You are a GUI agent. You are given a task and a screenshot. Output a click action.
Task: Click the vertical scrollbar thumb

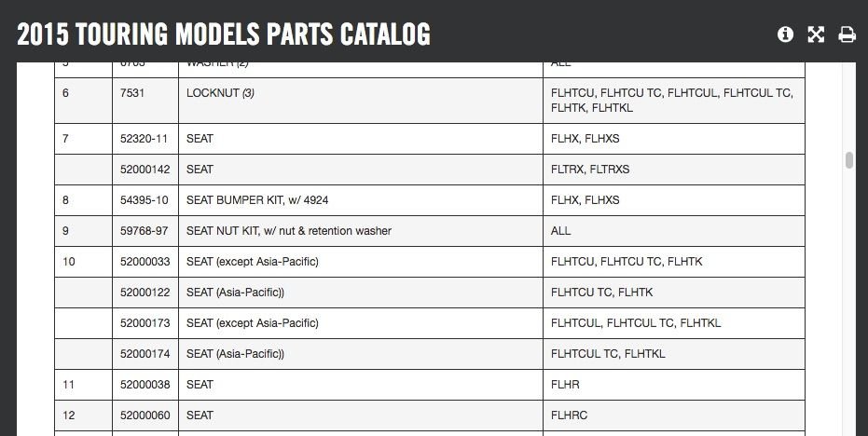[849, 160]
